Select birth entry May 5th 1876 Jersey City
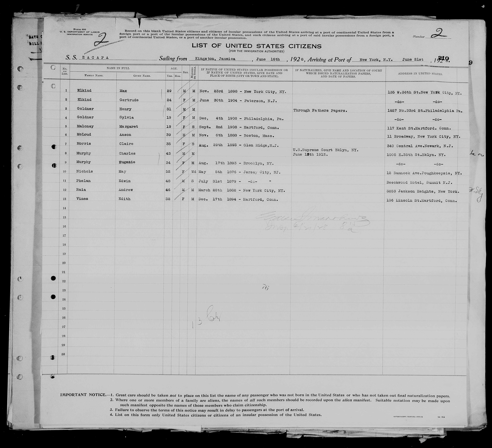Screen dimensions: 492x448 239,172
